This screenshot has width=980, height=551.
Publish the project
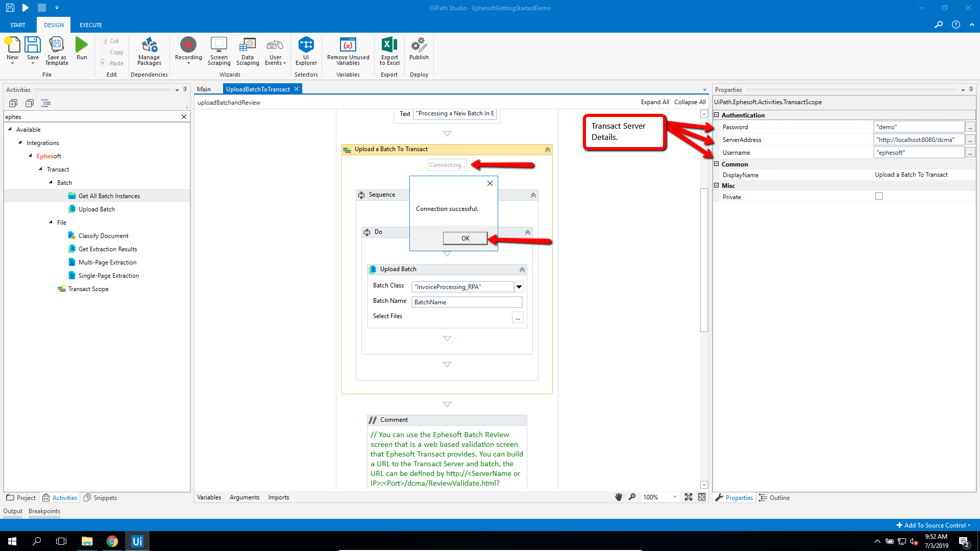(x=419, y=49)
